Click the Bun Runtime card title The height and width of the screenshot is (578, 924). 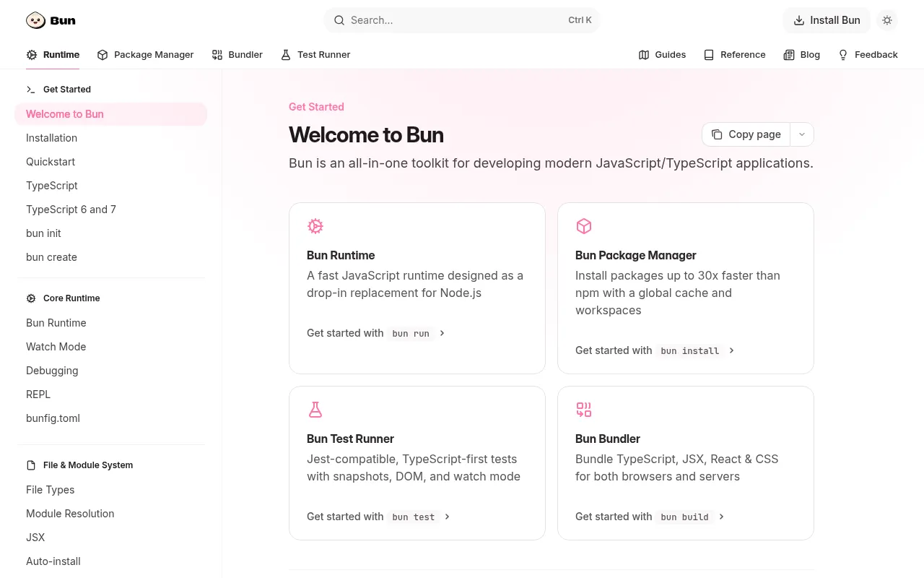point(341,255)
